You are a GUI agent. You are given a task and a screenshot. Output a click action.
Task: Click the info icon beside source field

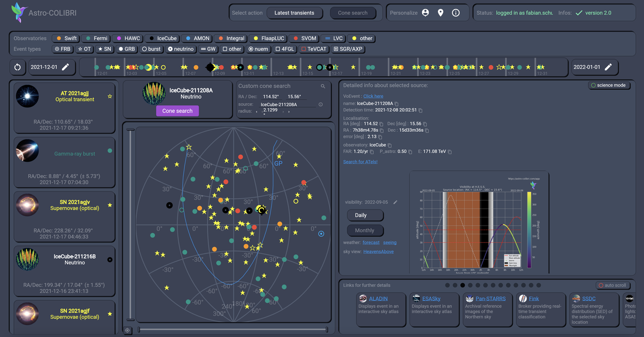click(321, 104)
